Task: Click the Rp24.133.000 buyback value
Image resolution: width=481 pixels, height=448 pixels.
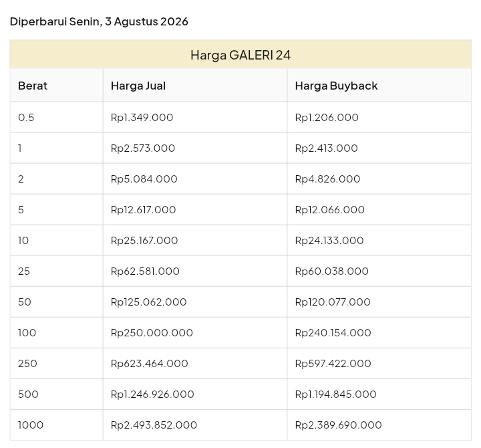Action: click(x=329, y=240)
